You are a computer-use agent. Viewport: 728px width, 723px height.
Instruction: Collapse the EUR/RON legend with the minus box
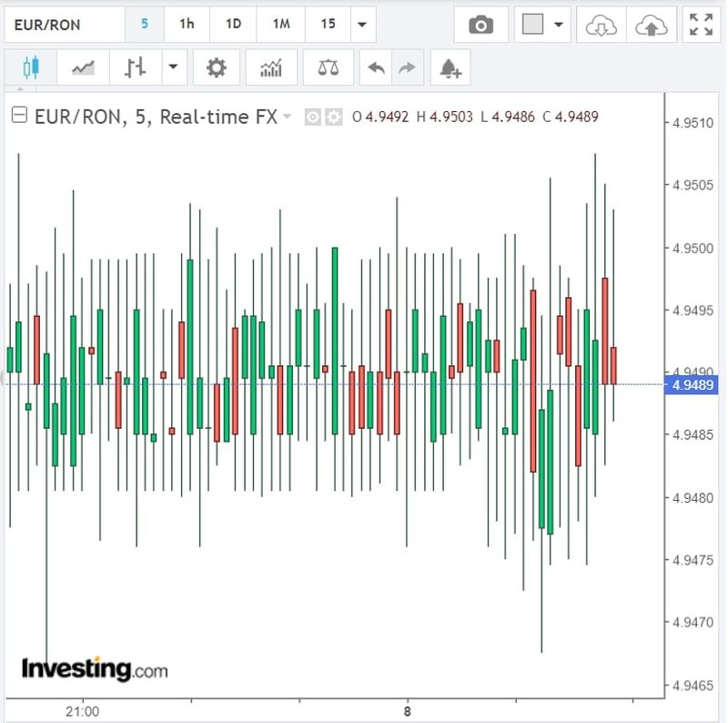point(19,117)
